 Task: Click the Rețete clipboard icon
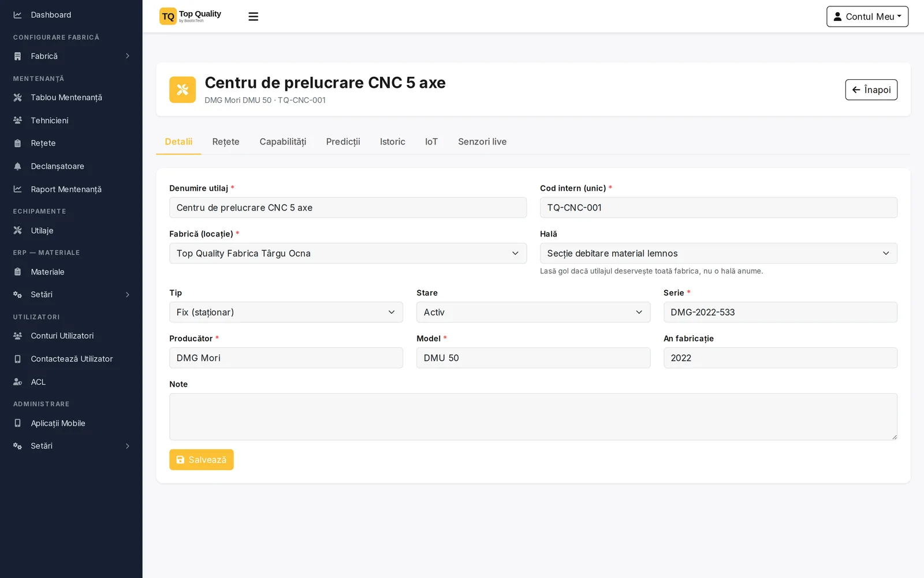pyautogui.click(x=17, y=143)
